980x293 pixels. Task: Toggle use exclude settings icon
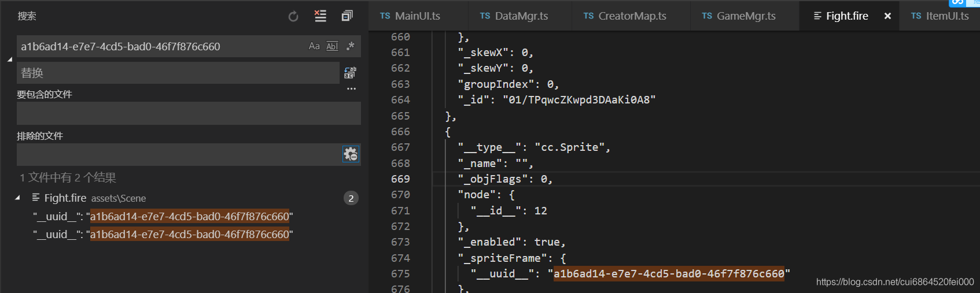pos(351,154)
